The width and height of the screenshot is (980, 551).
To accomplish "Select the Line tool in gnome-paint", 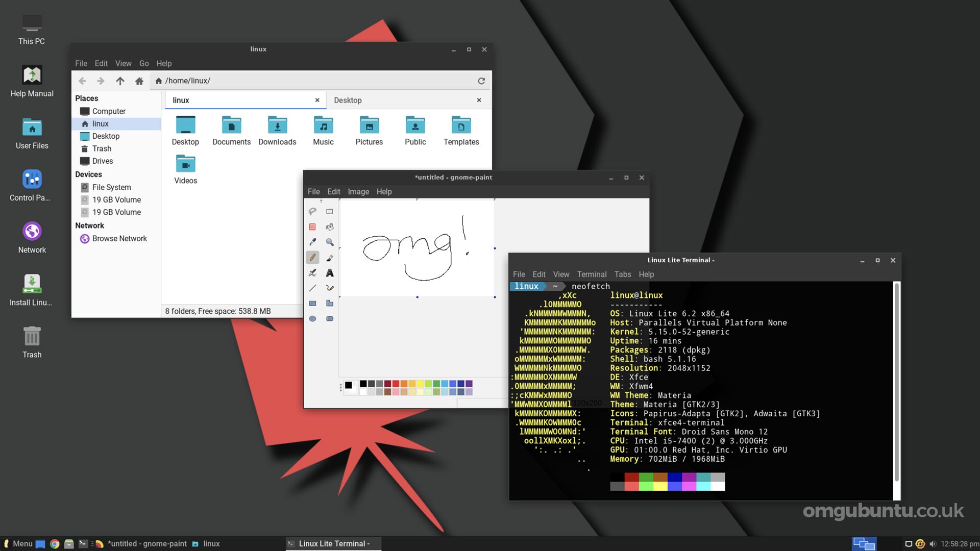I will pyautogui.click(x=312, y=287).
